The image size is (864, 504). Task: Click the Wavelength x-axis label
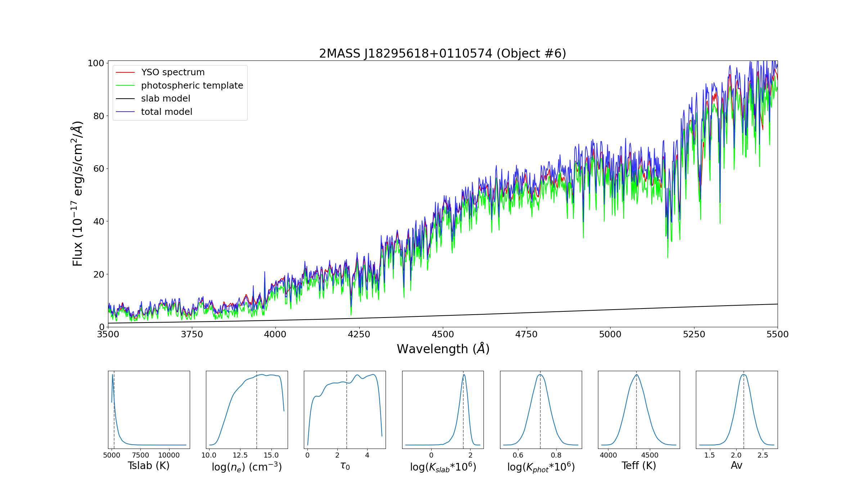point(443,349)
